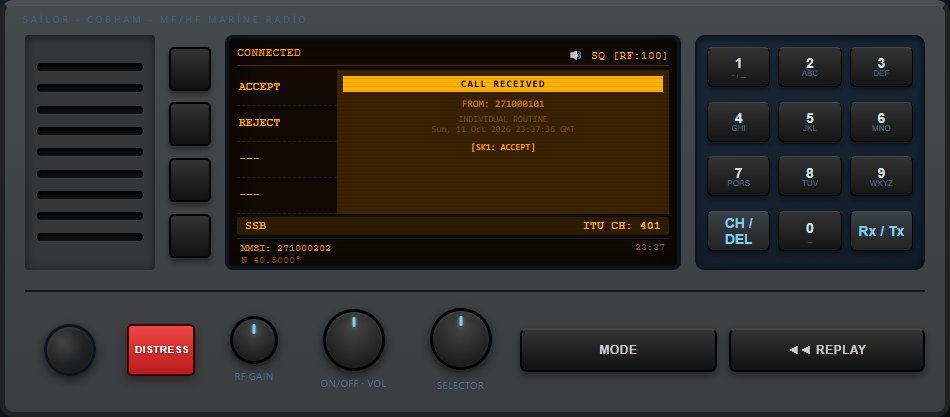950x417 pixels.
Task: Click the second softkey next to REJECT
Action: pyautogui.click(x=190, y=124)
